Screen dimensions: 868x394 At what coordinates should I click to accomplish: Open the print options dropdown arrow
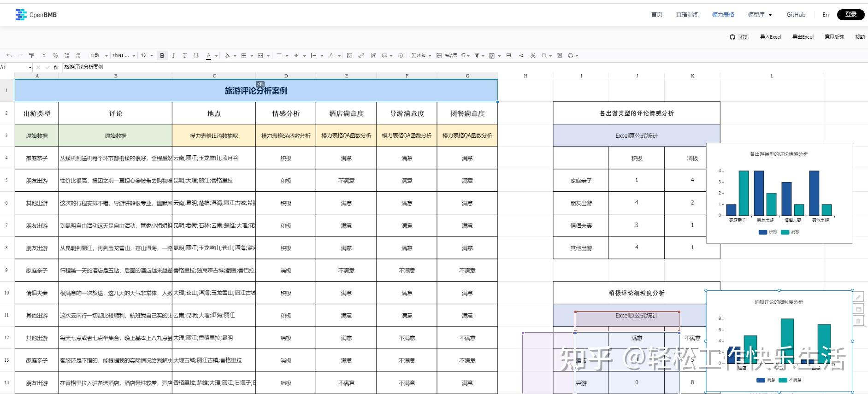coord(577,56)
